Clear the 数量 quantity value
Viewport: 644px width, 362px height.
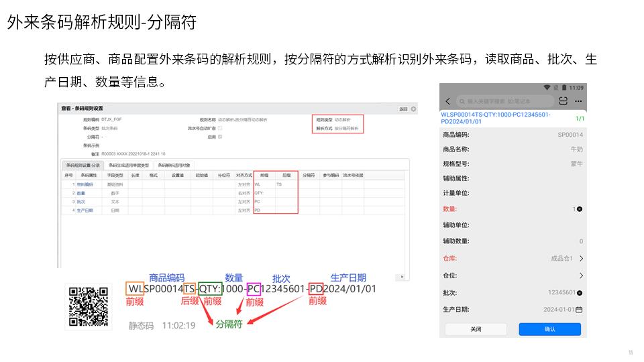point(580,209)
